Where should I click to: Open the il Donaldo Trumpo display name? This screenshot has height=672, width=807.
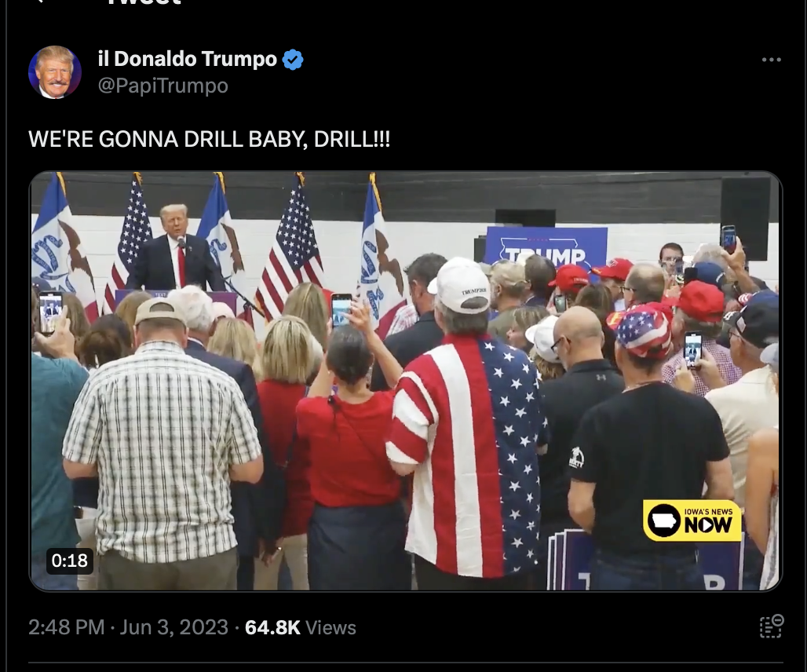pos(188,59)
